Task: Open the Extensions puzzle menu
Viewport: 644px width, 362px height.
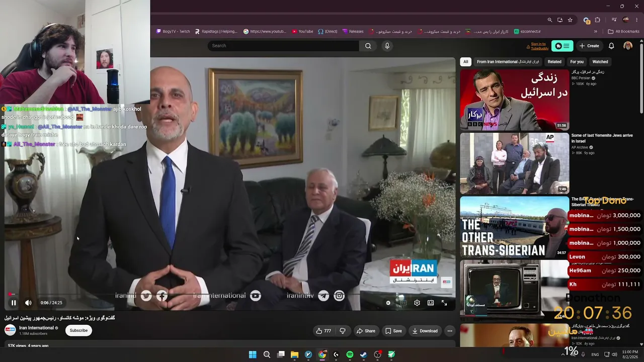Action: [598, 20]
